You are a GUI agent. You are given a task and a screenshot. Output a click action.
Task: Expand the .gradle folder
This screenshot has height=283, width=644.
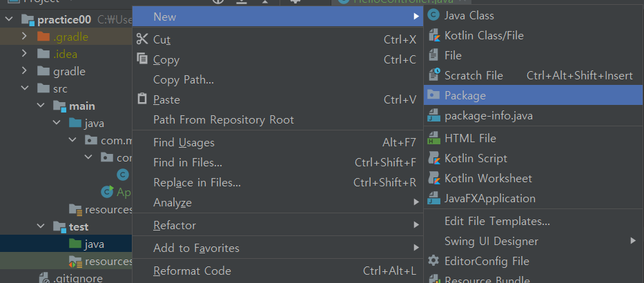point(24,37)
